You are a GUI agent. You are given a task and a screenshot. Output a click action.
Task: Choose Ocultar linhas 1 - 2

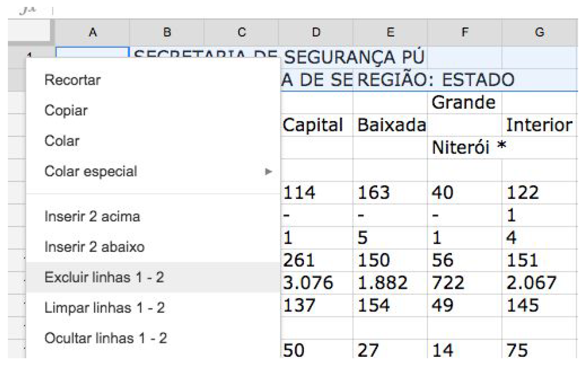click(x=105, y=339)
